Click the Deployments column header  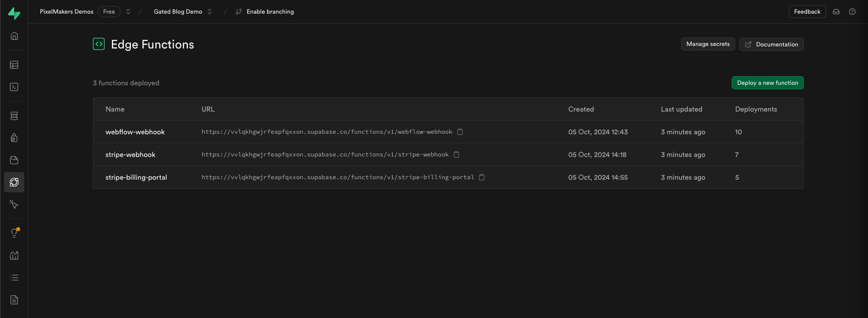(x=756, y=109)
